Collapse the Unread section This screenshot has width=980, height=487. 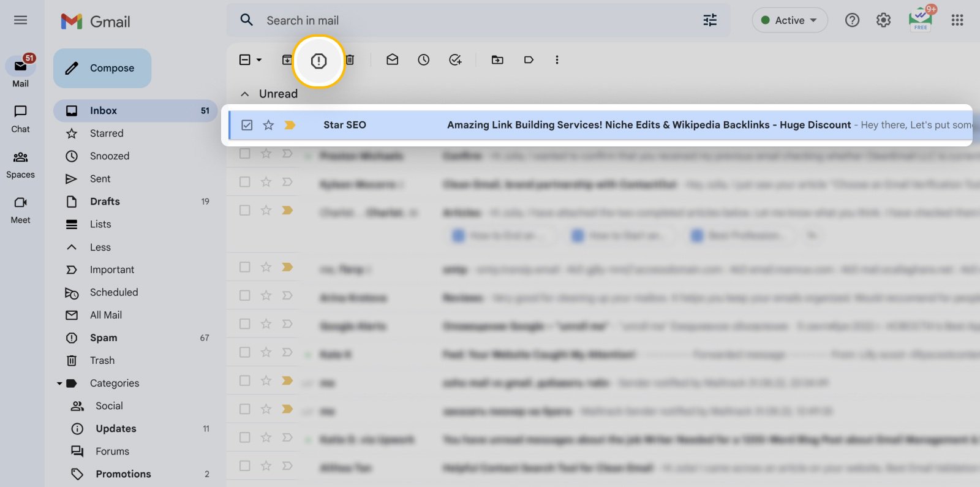pos(245,94)
